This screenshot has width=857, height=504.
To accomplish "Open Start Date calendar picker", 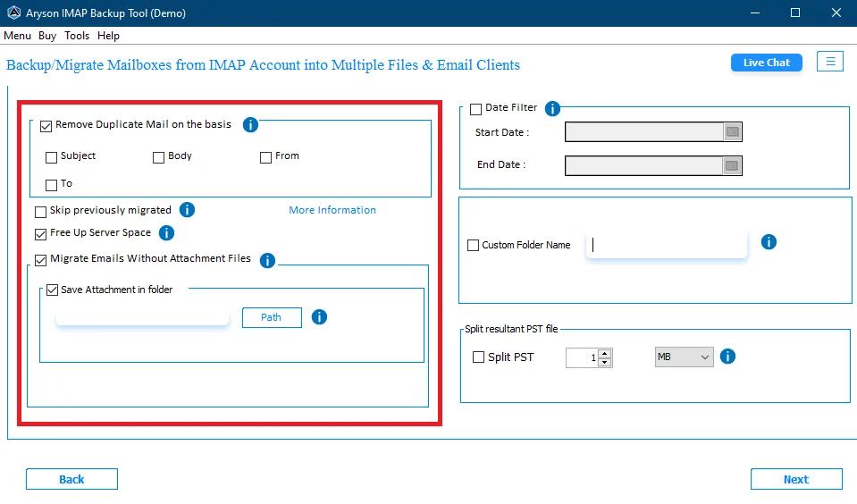I will coord(733,131).
